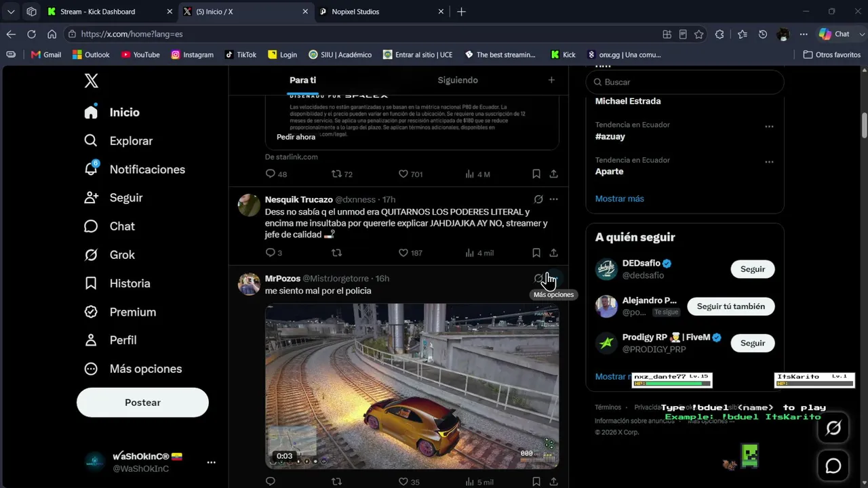Screen dimensions: 868x488
Task: Reply to MrPozos post
Action: (270, 482)
